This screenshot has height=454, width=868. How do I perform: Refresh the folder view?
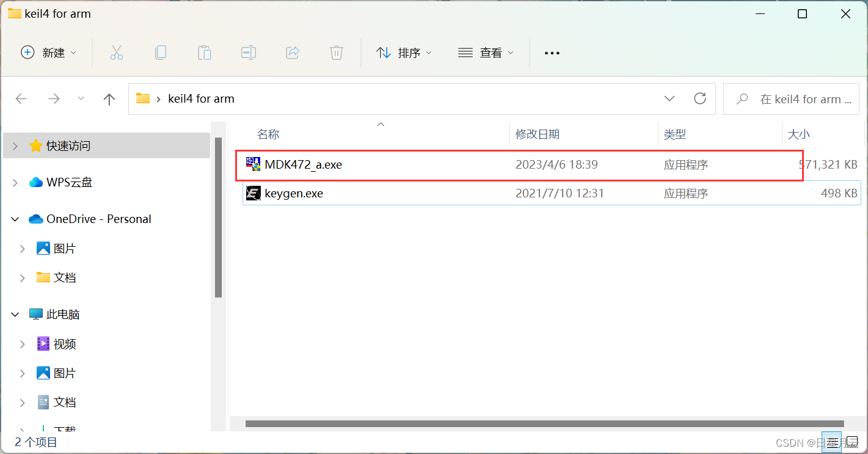(700, 98)
